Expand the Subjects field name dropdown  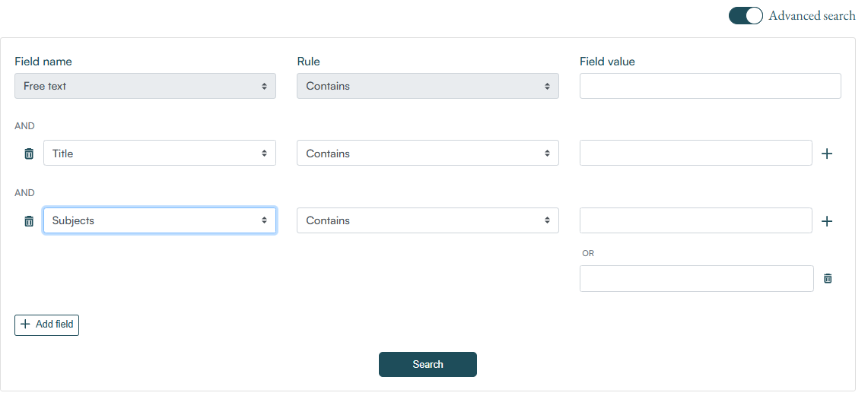coord(159,220)
